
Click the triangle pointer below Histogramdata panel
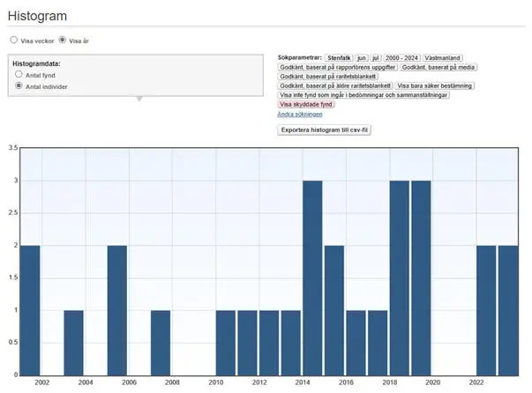[x=138, y=99]
